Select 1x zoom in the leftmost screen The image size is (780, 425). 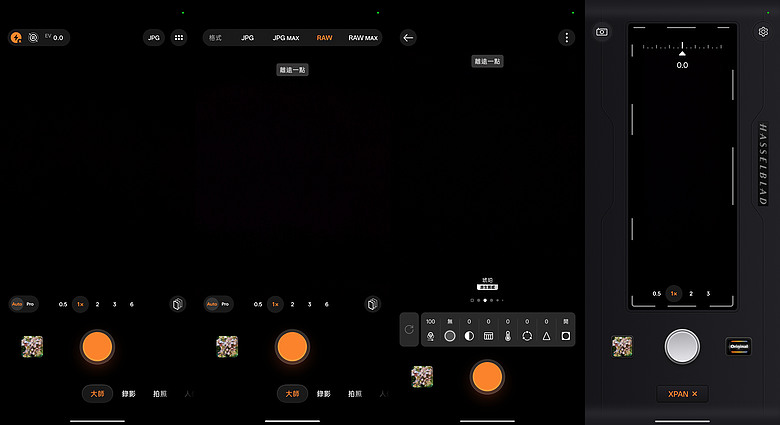point(80,304)
